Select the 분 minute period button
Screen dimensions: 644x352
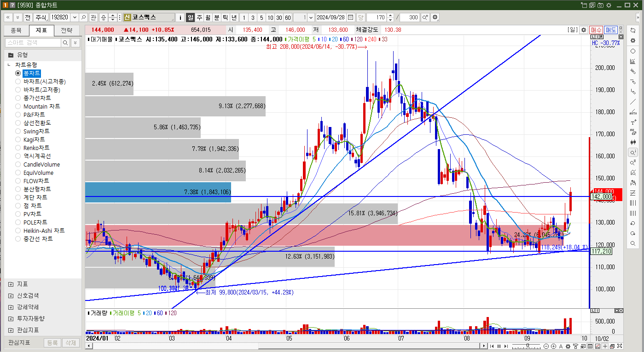(x=217, y=17)
